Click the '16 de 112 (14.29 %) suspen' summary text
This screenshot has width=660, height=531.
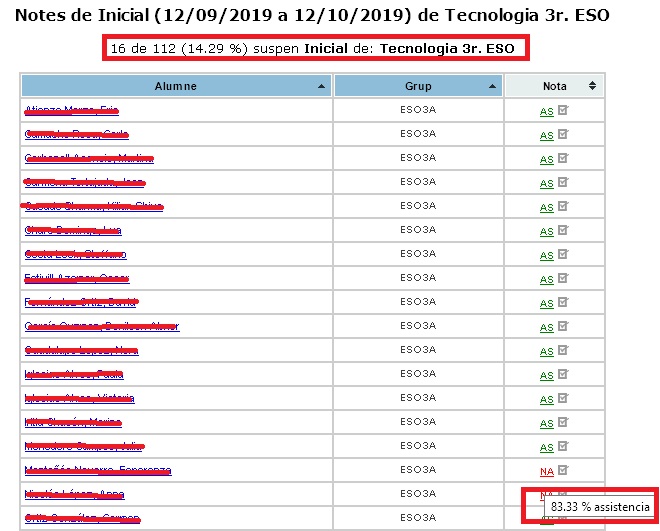(x=205, y=48)
